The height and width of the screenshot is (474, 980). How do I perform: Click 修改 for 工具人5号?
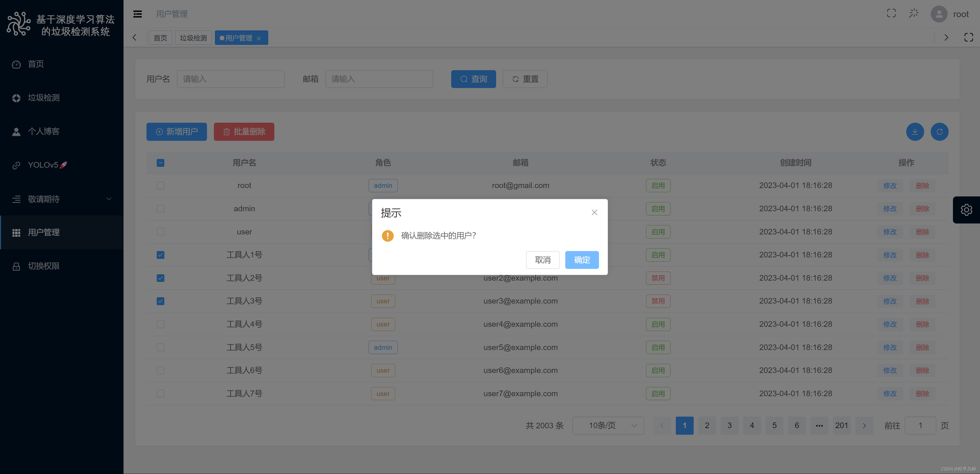(x=890, y=347)
